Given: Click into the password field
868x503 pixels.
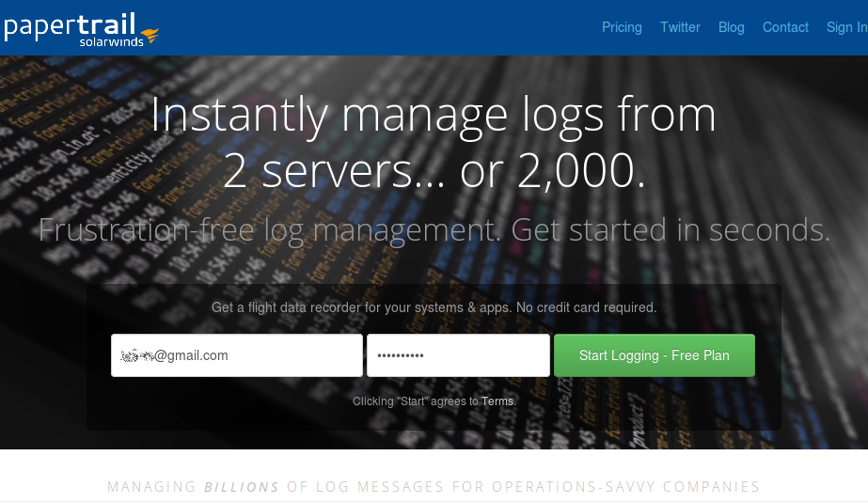Looking at the screenshot, I should coord(458,355).
